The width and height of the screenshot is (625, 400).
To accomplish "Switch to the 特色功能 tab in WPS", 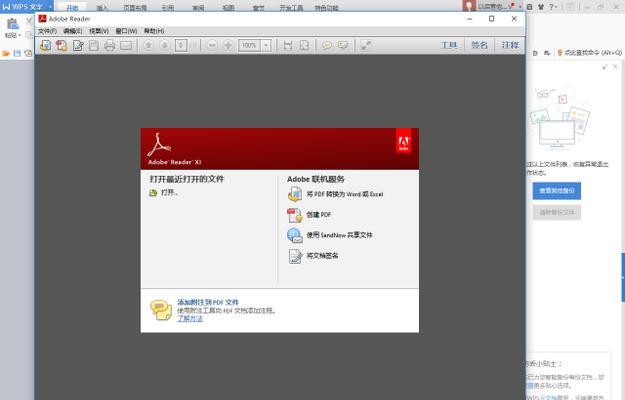I will pyautogui.click(x=326, y=8).
